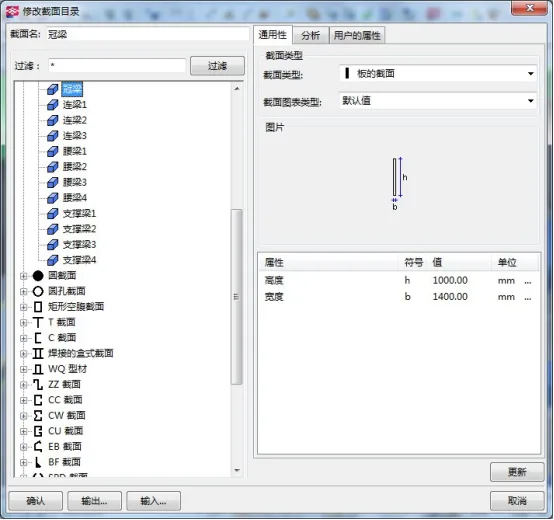
Task: Close the 修改截面目录 dialog
Action: pos(529,8)
